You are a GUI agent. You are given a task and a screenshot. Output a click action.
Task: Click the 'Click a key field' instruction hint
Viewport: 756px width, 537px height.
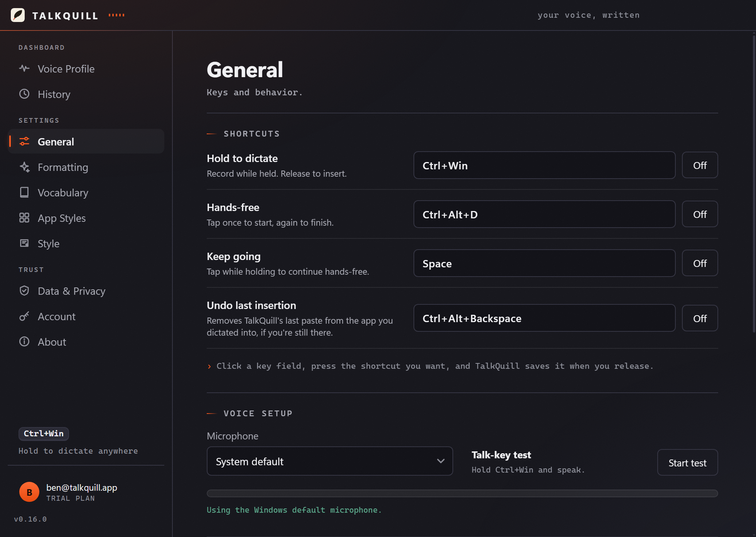[x=435, y=366]
